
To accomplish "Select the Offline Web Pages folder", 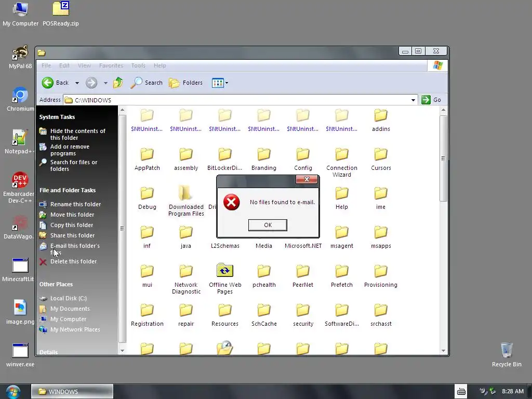I will (x=224, y=279).
